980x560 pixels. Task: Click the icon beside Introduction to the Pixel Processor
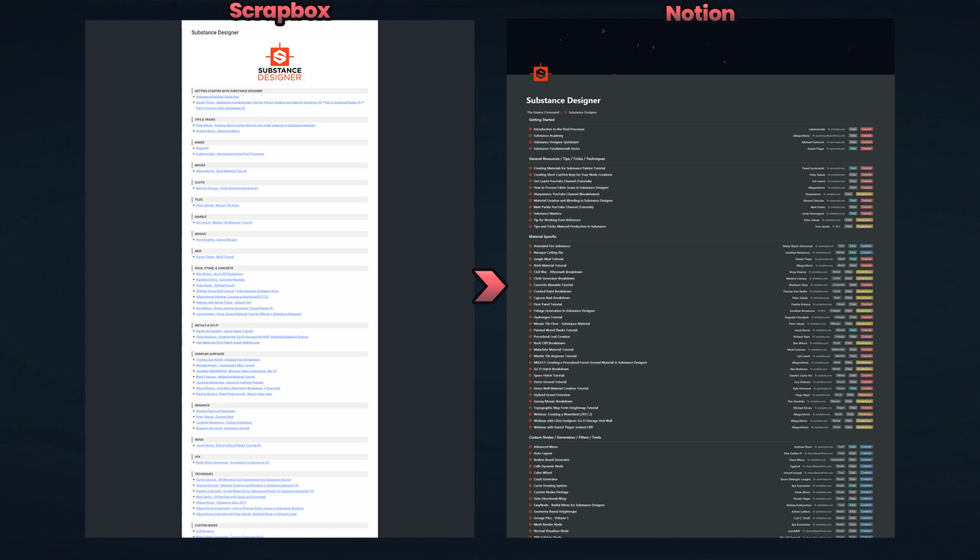[x=530, y=129]
